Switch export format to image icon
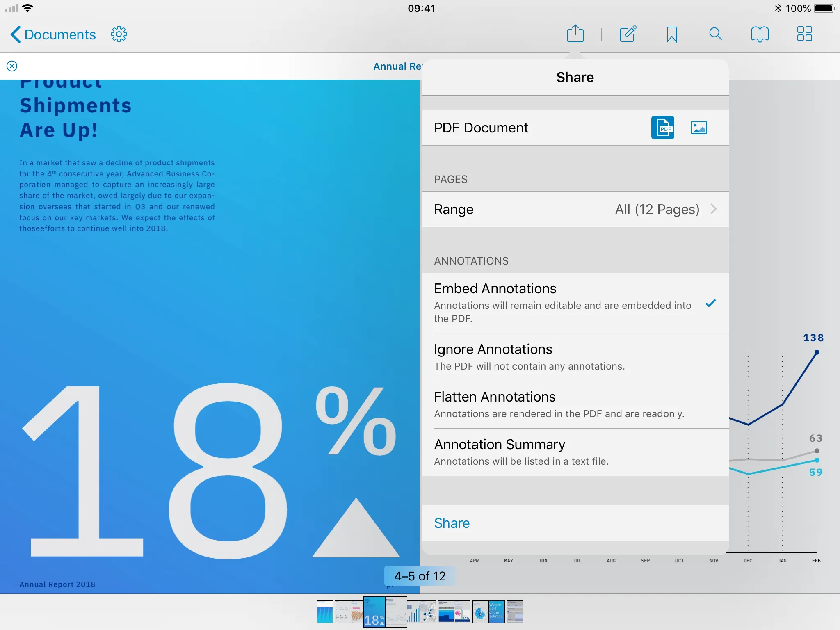 698,128
